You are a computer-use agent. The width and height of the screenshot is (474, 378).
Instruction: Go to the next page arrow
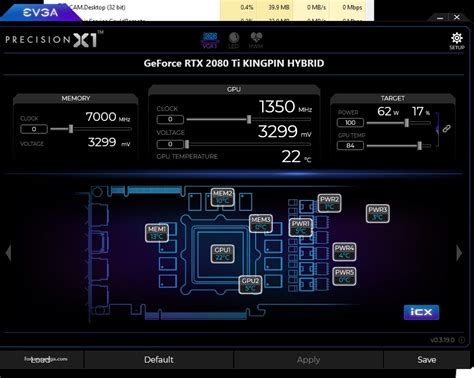pyautogui.click(x=459, y=253)
